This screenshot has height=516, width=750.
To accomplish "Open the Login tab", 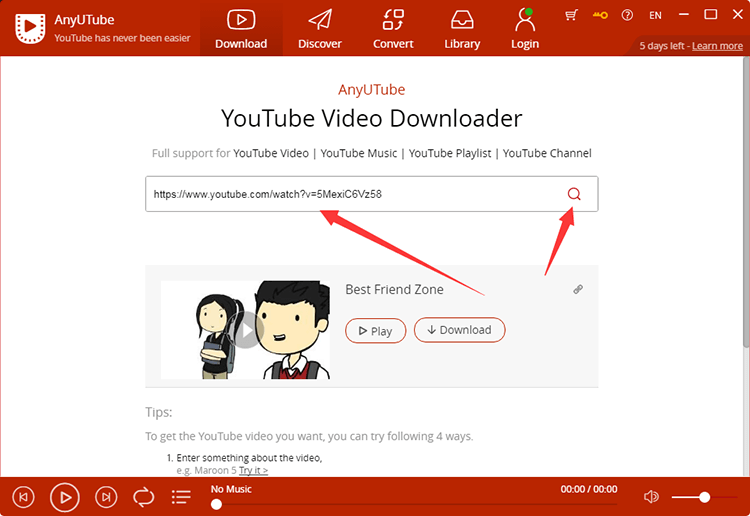I will coord(525,30).
